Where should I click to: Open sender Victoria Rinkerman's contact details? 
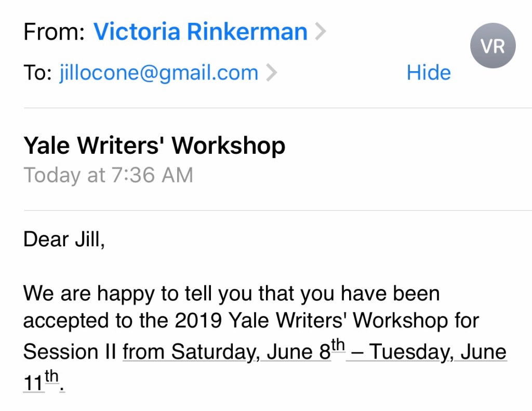click(x=200, y=33)
